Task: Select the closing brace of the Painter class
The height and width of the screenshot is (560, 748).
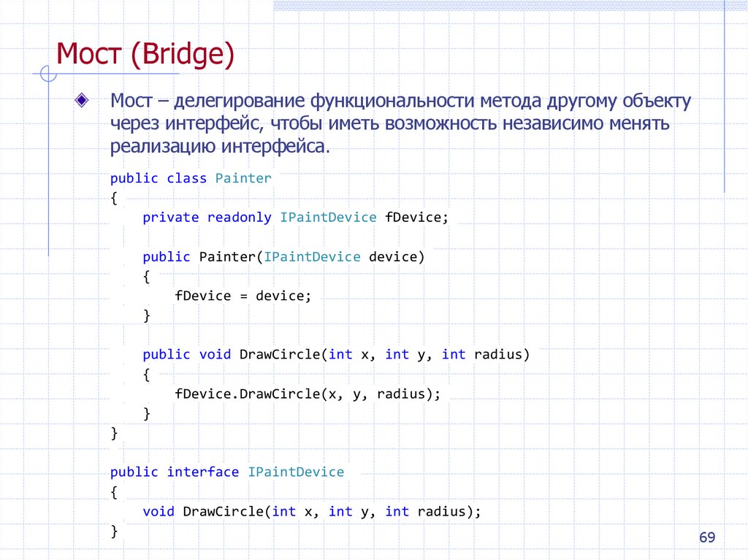Action: click(x=114, y=432)
